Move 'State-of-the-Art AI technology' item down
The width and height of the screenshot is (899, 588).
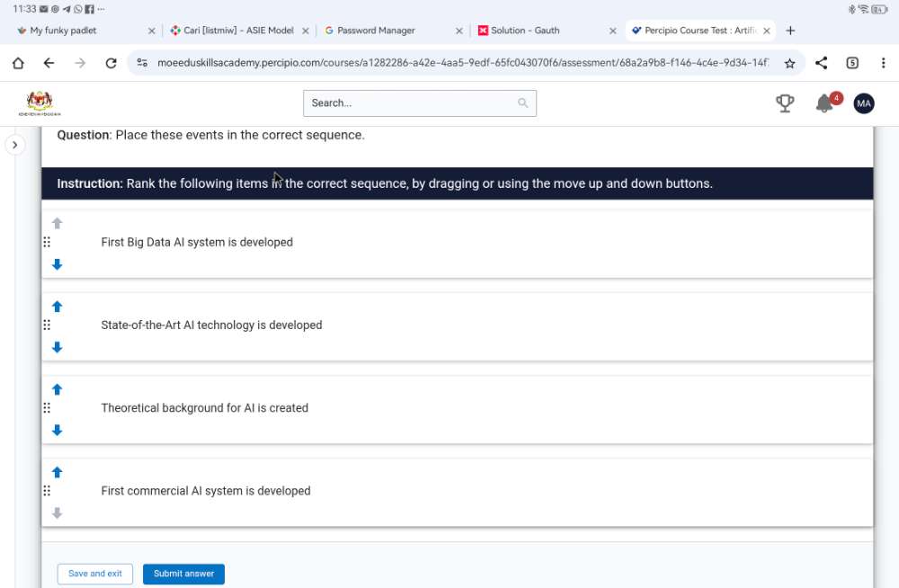coord(58,347)
